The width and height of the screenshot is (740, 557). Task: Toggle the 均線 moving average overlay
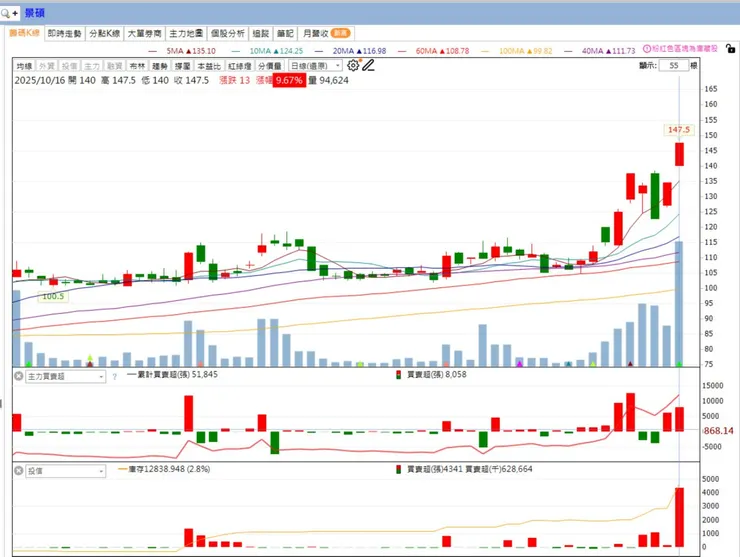click(x=24, y=66)
